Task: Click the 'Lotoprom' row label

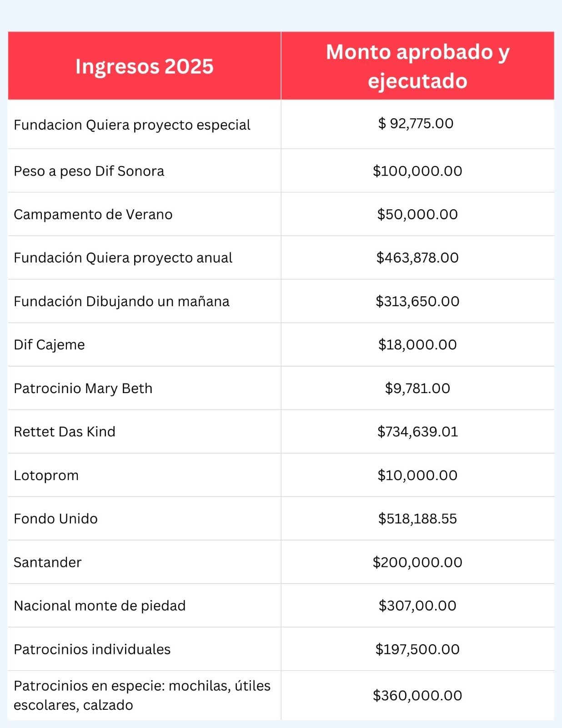Action: [46, 475]
